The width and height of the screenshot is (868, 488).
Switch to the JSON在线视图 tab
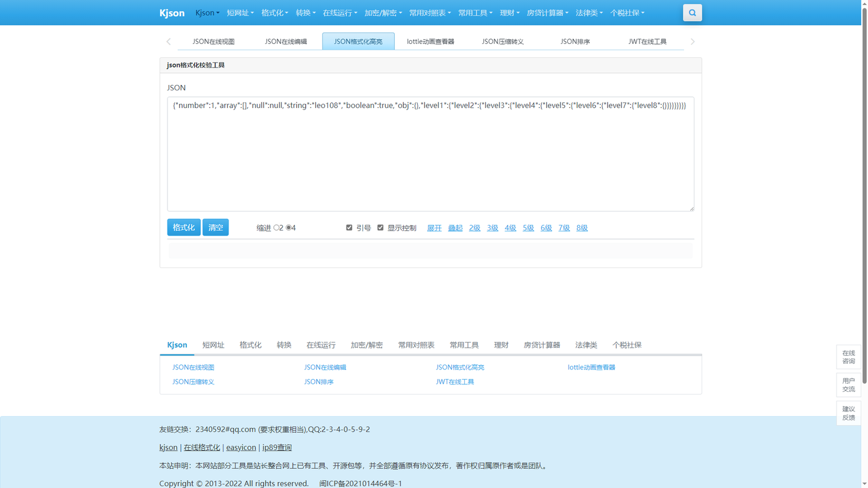point(213,42)
